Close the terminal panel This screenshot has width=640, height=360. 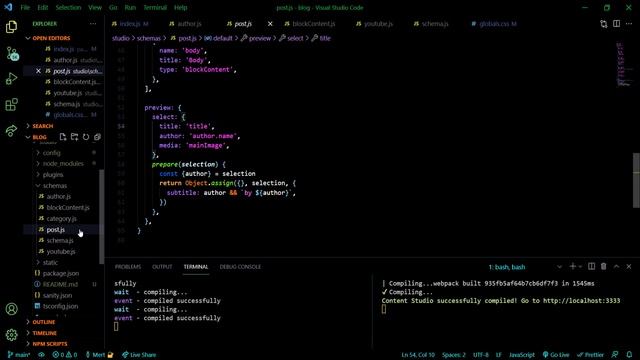click(629, 267)
